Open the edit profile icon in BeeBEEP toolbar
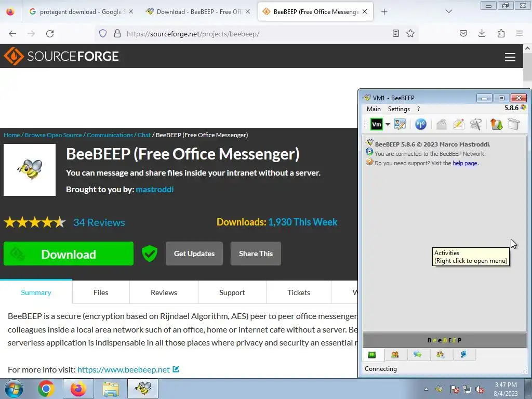This screenshot has height=399, width=532. click(x=400, y=124)
